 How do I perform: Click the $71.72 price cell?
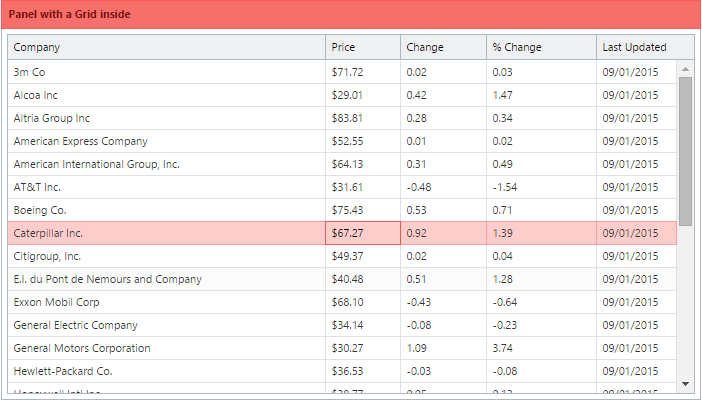pos(363,72)
